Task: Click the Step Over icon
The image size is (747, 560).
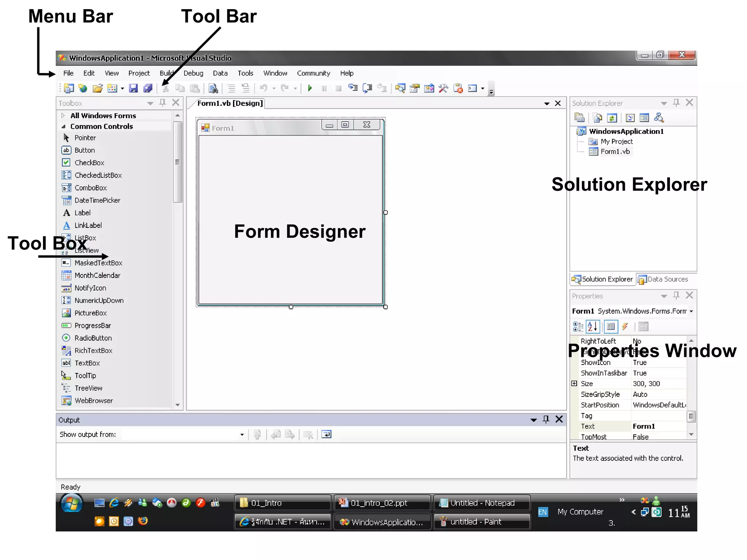Action: click(367, 88)
